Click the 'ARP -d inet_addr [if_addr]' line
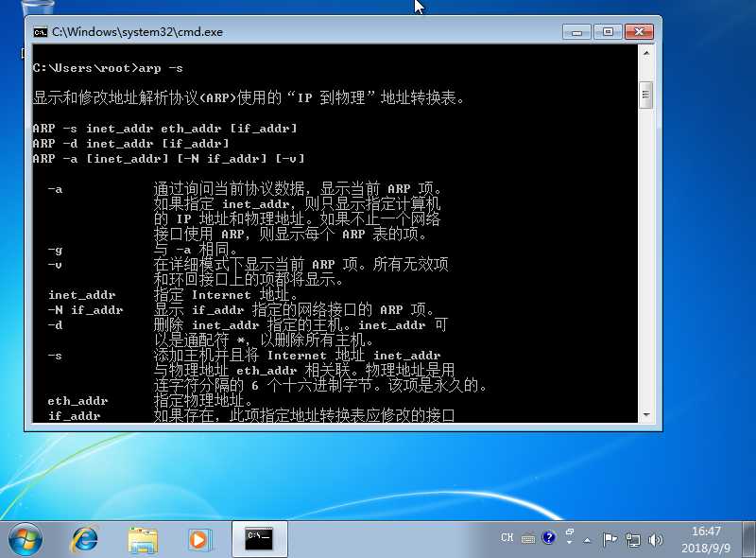 130,144
